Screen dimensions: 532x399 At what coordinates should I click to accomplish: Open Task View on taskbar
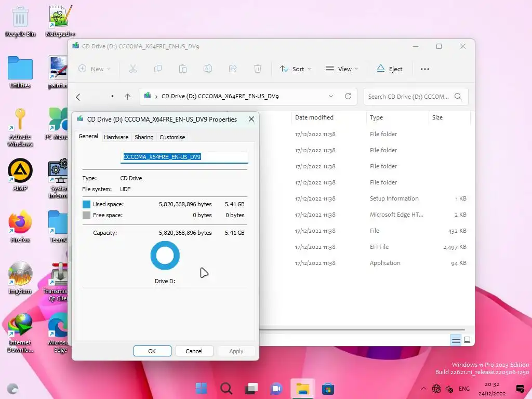[251, 389]
